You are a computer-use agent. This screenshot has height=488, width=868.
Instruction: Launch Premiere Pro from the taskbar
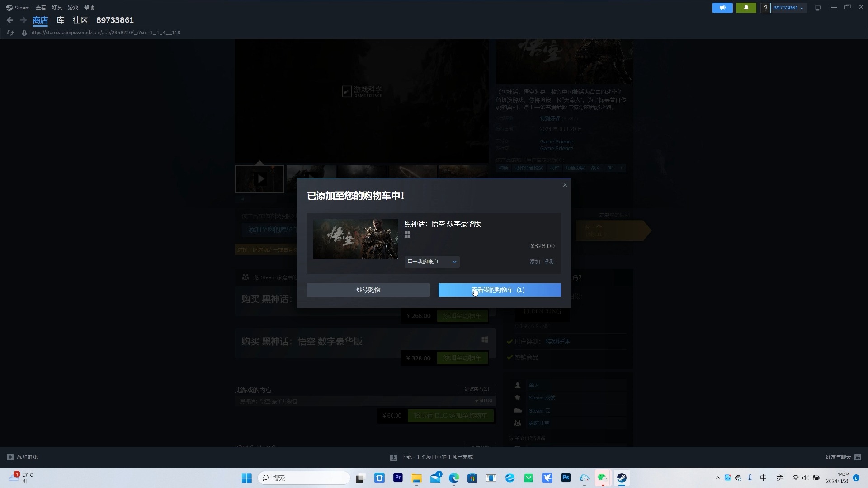(398, 478)
